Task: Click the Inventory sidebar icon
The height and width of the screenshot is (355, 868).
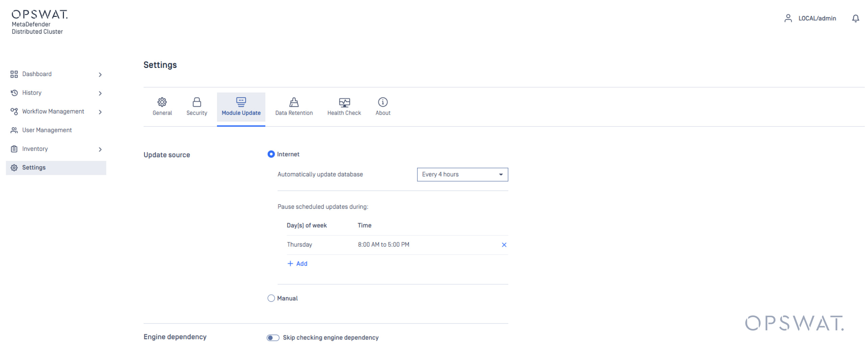Action: (x=14, y=149)
